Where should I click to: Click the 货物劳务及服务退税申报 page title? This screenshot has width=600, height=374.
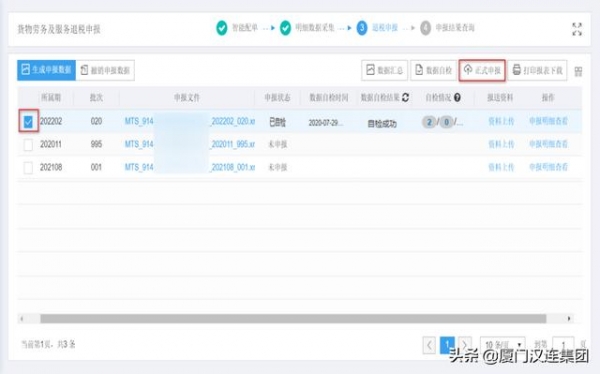pos(59,29)
